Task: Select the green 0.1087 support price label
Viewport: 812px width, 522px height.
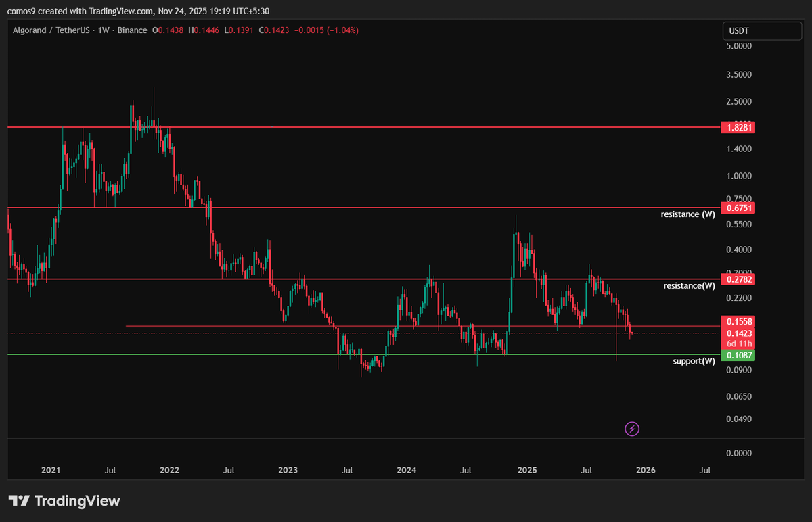Action: [x=738, y=355]
